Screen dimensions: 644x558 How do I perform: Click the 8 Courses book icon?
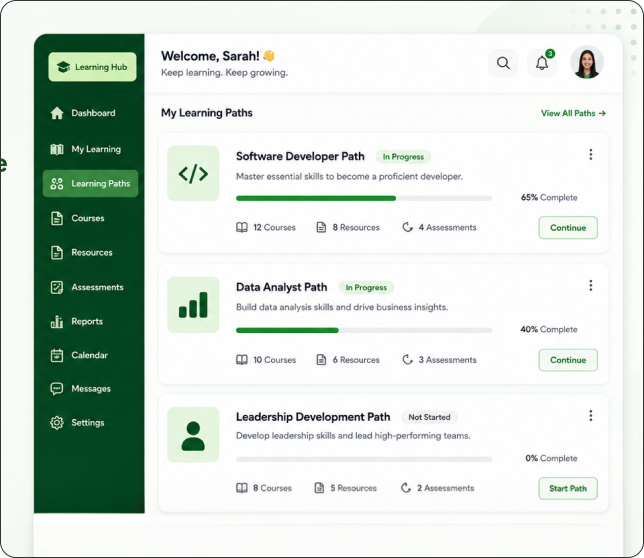[x=242, y=488]
